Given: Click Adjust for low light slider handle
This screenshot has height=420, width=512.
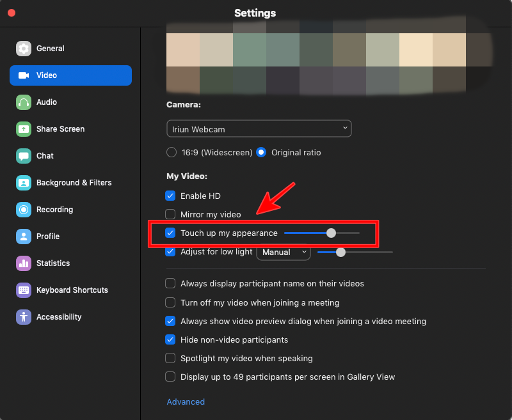Looking at the screenshot, I should tap(340, 252).
